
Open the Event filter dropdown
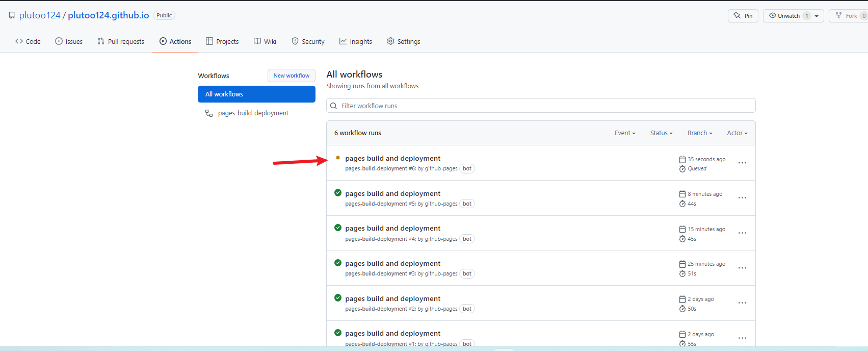coord(625,133)
